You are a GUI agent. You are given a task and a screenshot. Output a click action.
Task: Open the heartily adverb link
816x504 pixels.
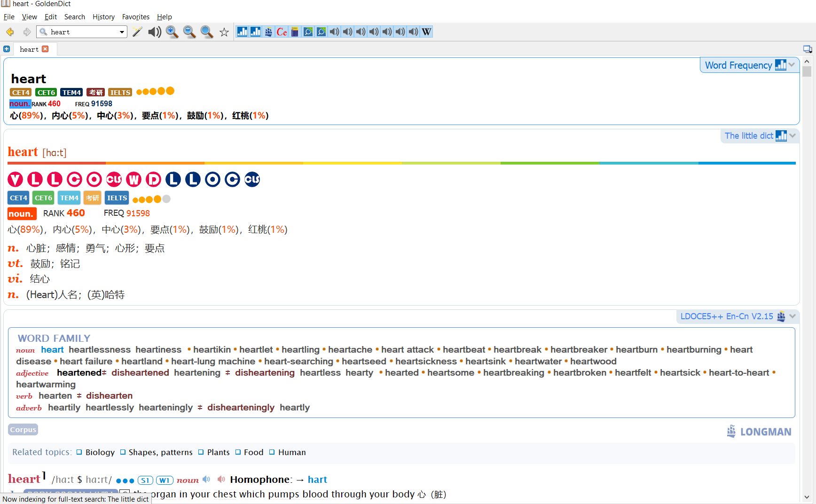[x=64, y=407]
